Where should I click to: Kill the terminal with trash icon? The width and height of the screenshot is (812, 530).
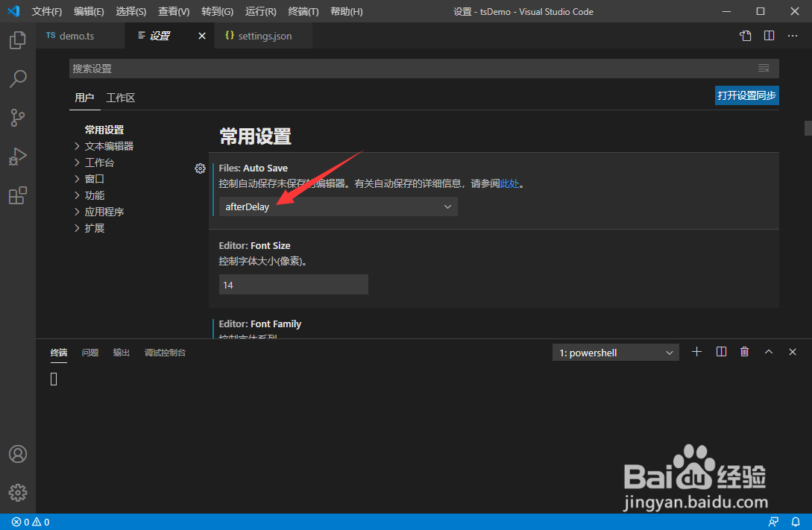[744, 352]
